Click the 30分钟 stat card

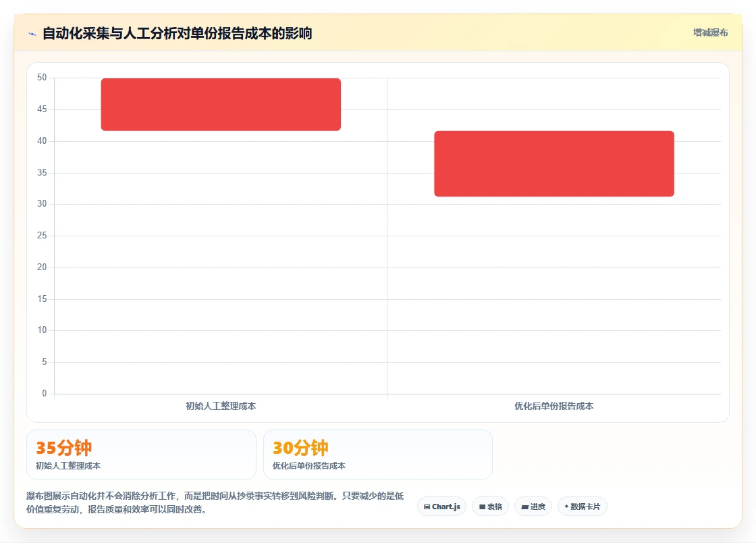coord(378,455)
